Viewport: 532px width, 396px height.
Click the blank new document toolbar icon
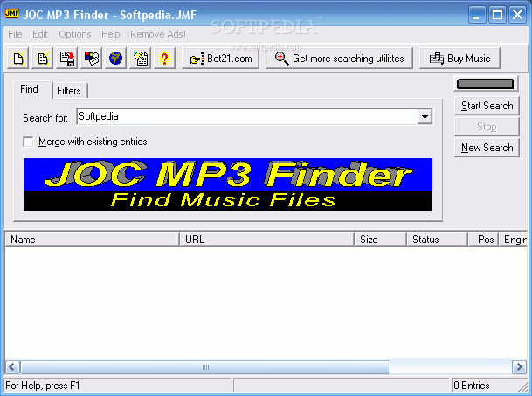pos(18,59)
